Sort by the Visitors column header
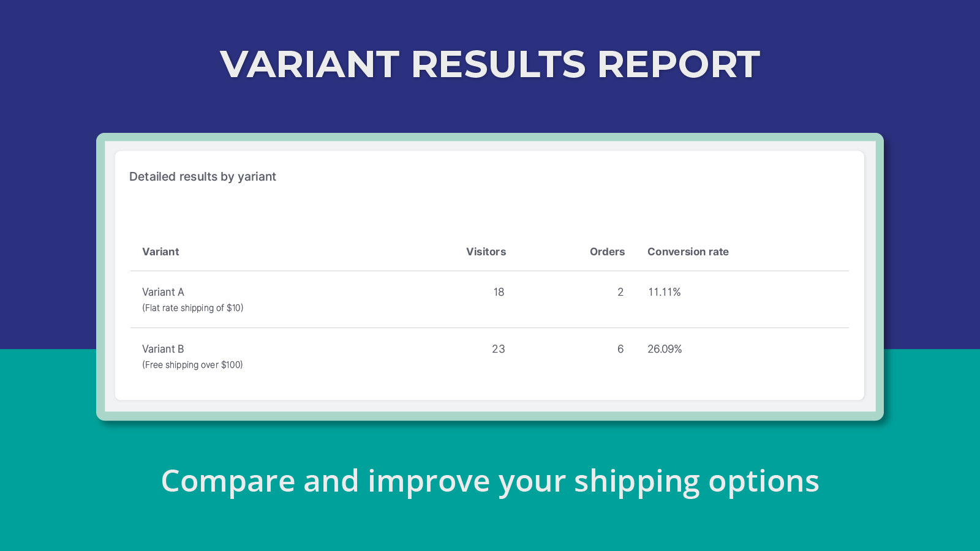Screen dimensions: 980x551 pyautogui.click(x=486, y=252)
